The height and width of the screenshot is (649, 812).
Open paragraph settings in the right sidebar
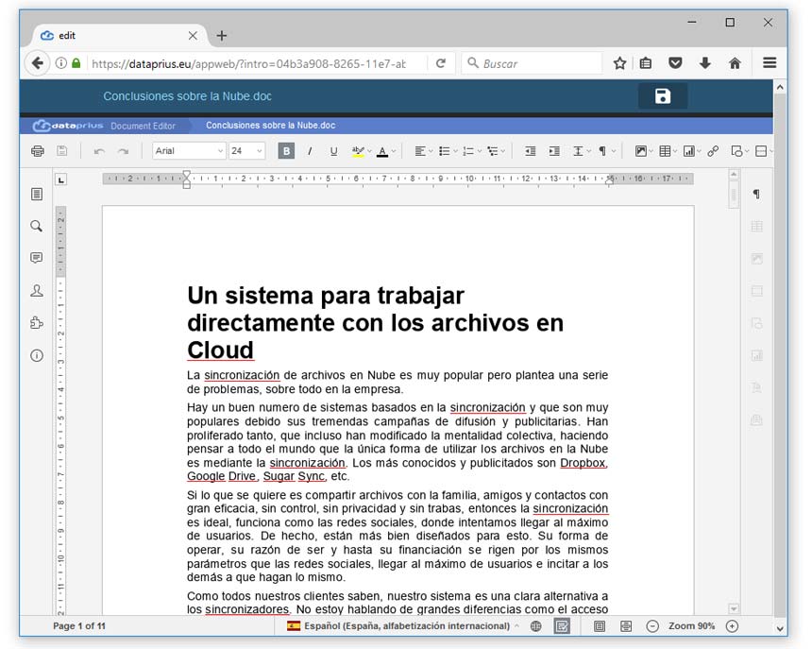pyautogui.click(x=756, y=195)
